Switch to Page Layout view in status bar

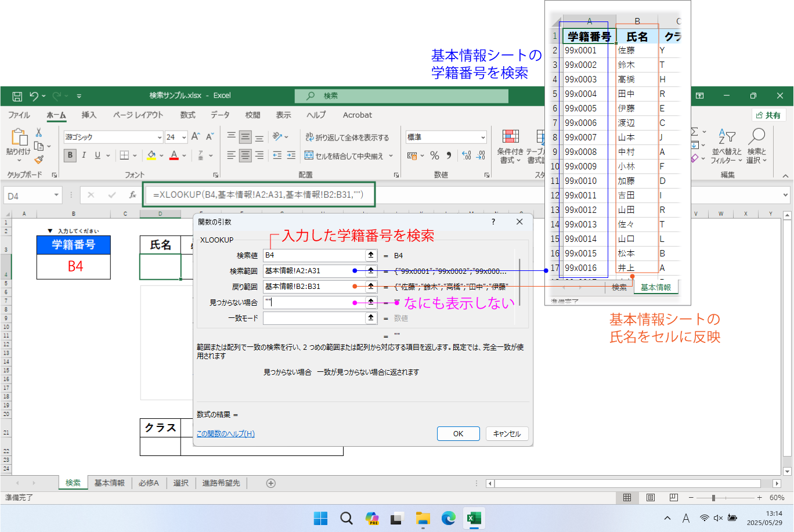pos(651,498)
